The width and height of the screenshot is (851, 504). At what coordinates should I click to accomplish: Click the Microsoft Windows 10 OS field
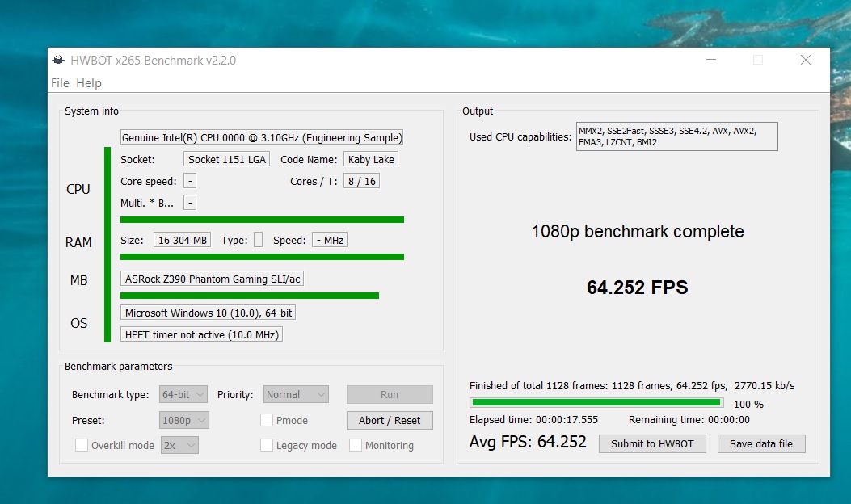pyautogui.click(x=208, y=313)
